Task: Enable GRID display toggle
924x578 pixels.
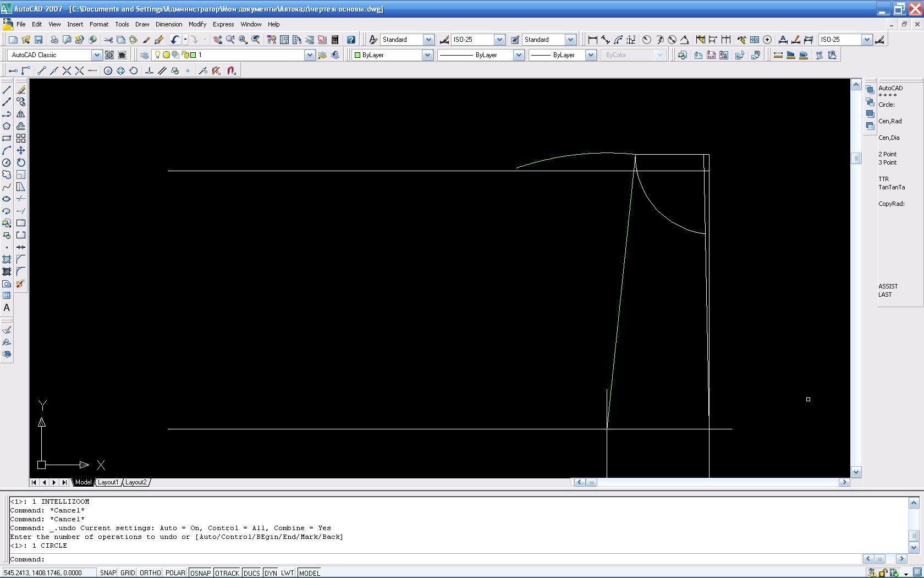Action: 128,573
